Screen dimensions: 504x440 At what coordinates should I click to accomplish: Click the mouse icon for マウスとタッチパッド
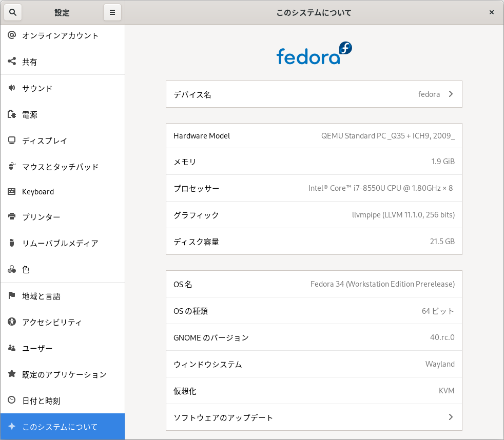[x=12, y=166]
